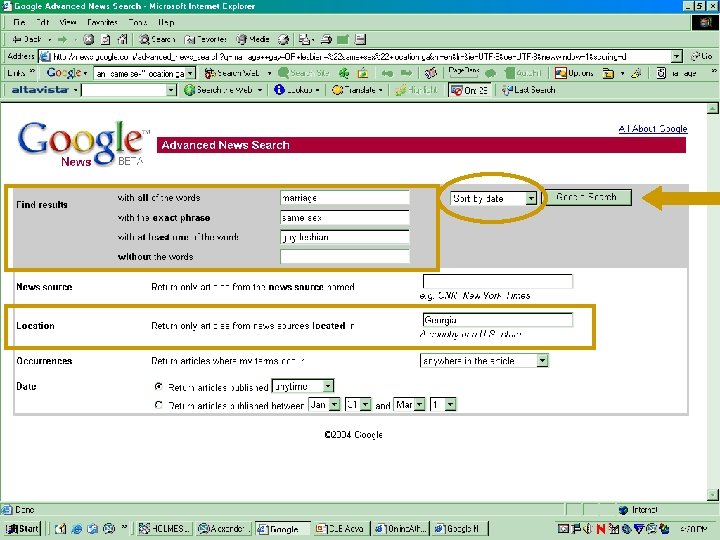720x540 pixels.
Task: Open the Favorites menu
Action: (102, 22)
